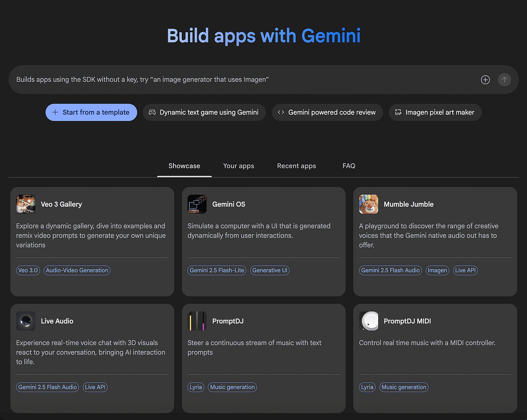Click the plus icon on Start from a template

[x=55, y=112]
